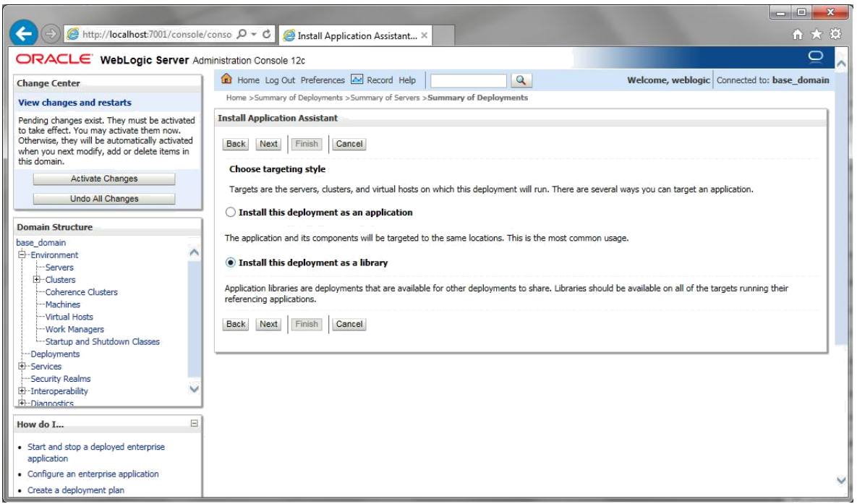
Task: Open the Home menu link
Action: (x=248, y=80)
